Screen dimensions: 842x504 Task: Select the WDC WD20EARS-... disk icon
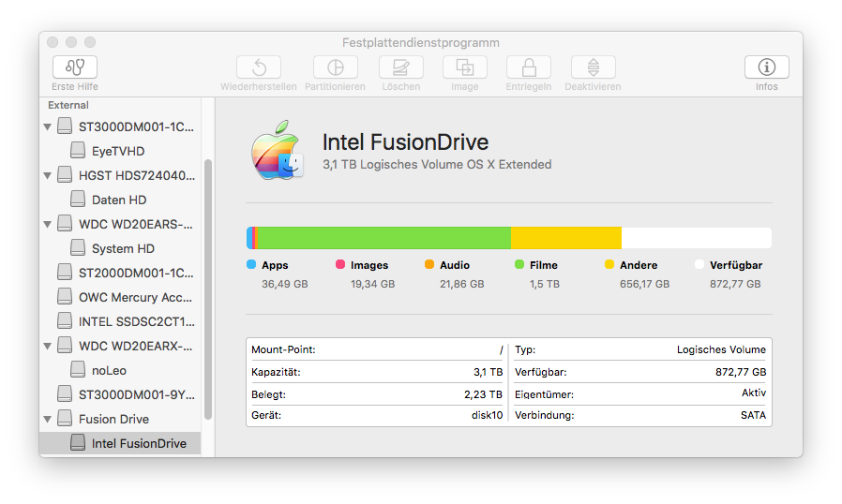tap(65, 223)
